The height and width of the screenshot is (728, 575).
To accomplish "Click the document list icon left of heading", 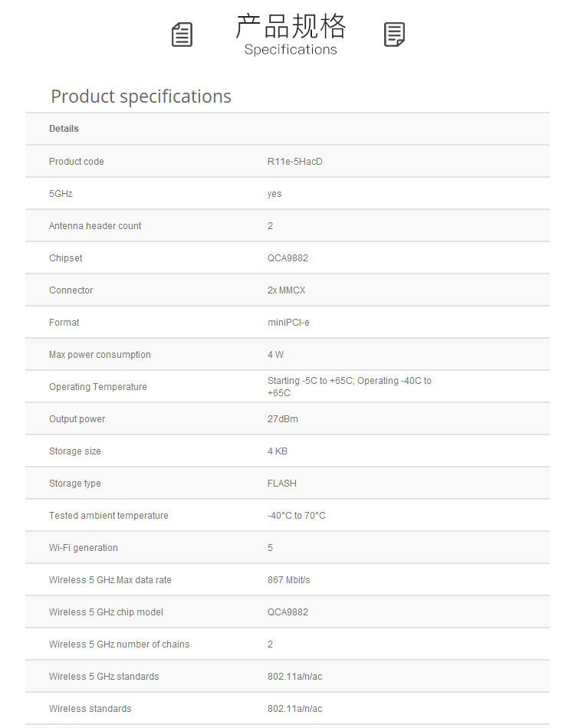I will click(182, 34).
